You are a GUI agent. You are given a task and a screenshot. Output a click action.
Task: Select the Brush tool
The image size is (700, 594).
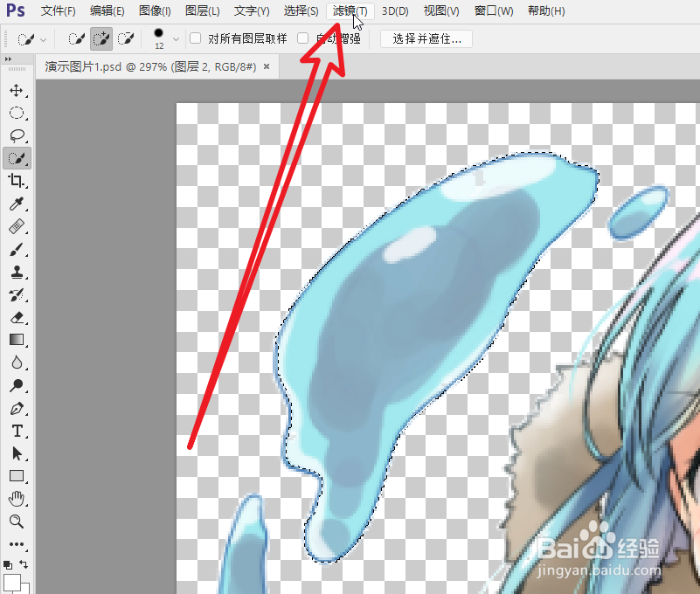click(x=17, y=249)
